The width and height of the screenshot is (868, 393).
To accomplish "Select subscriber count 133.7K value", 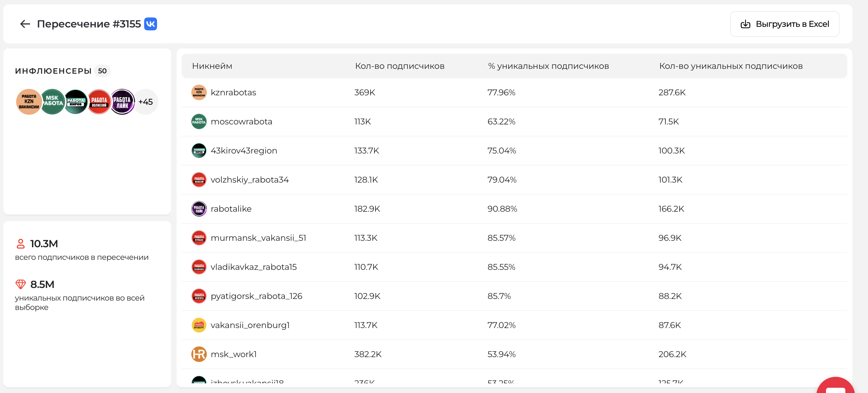I will [x=366, y=151].
